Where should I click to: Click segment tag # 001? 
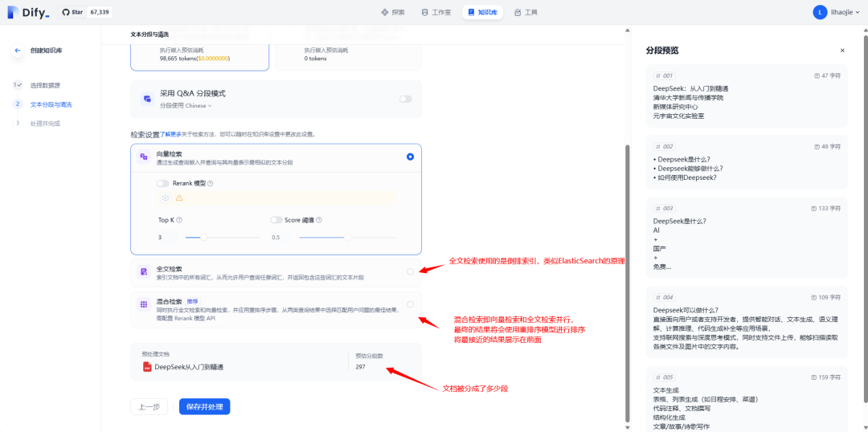[665, 75]
